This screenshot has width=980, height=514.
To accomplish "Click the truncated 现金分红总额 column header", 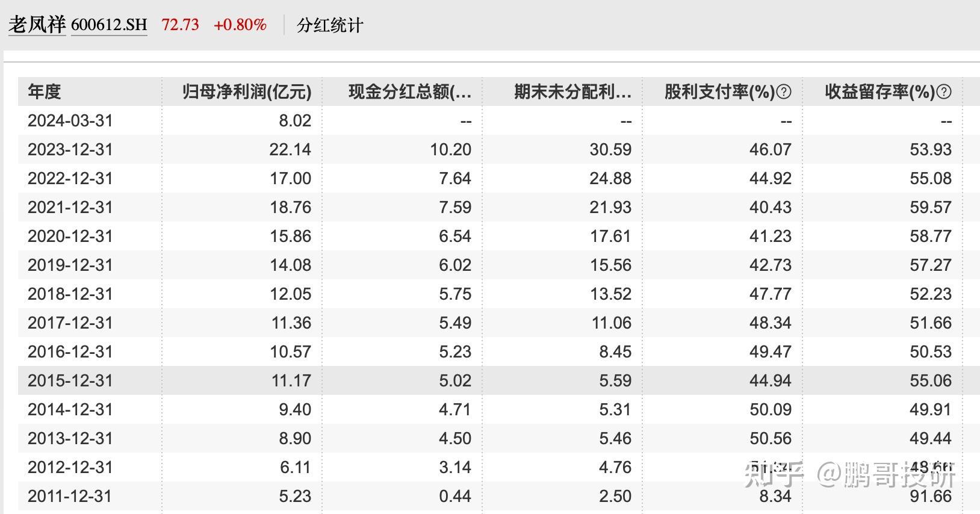I will (409, 92).
